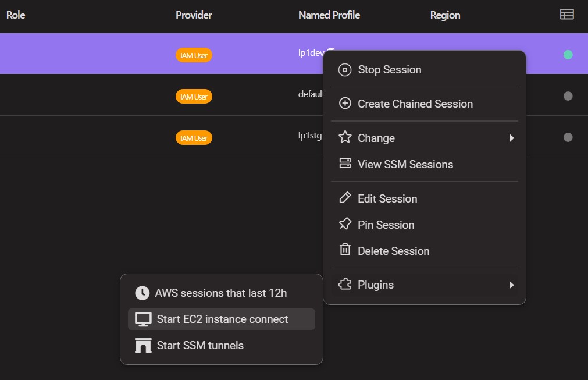Choose AWS sessions that last 12h
The height and width of the screenshot is (380, 588).
221,293
